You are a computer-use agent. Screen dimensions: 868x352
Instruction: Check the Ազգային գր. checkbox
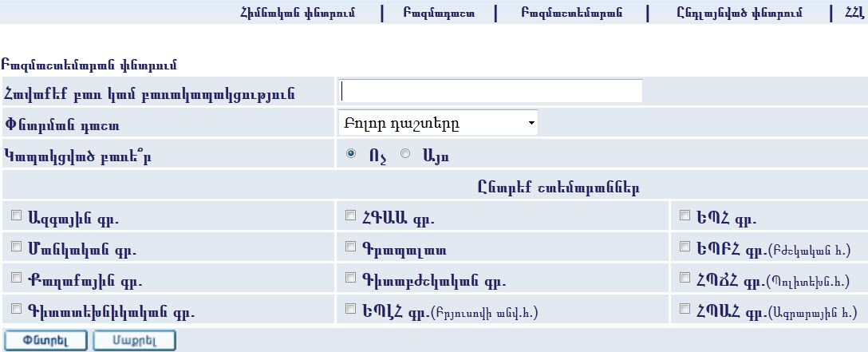(17, 216)
